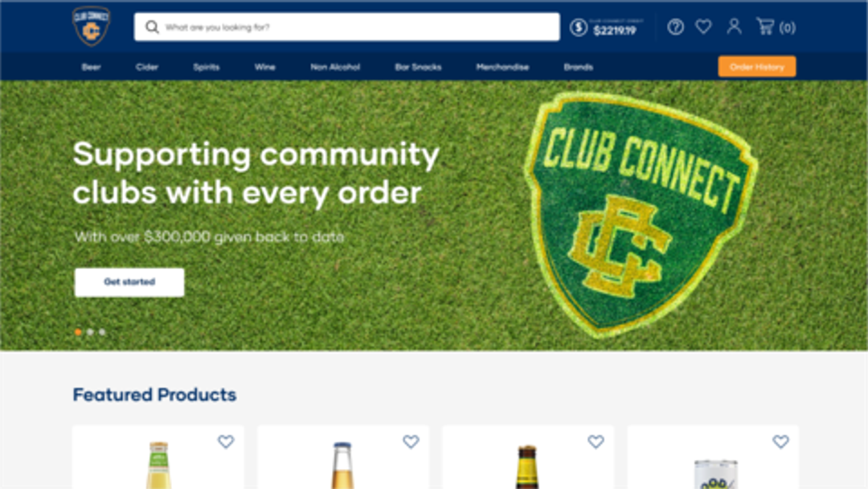The image size is (868, 489).
Task: Click the product search input field
Action: click(x=346, y=27)
